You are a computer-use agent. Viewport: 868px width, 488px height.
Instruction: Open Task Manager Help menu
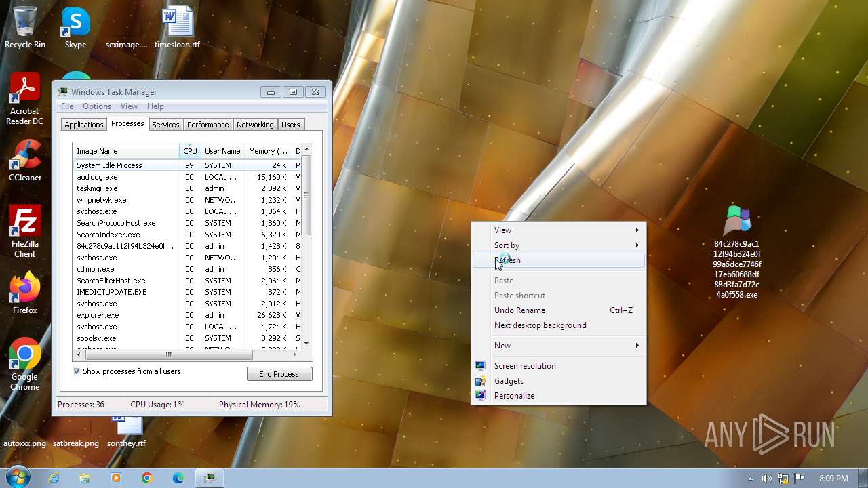(155, 106)
